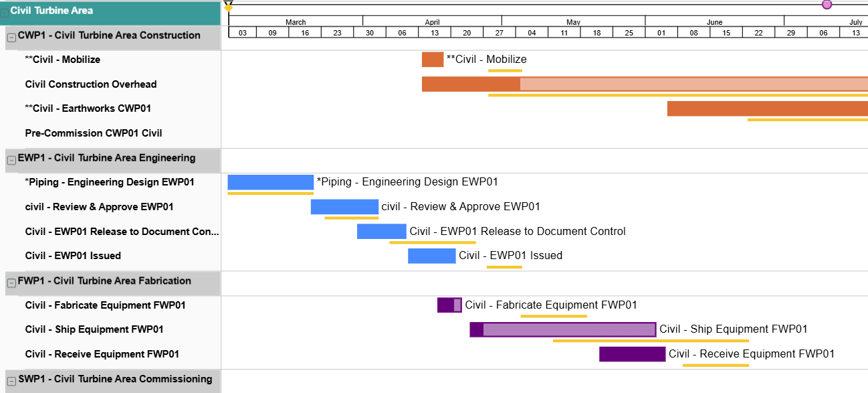The height and width of the screenshot is (393, 868).
Task: Collapse the EWP1 Engineering group
Action: (x=11, y=160)
